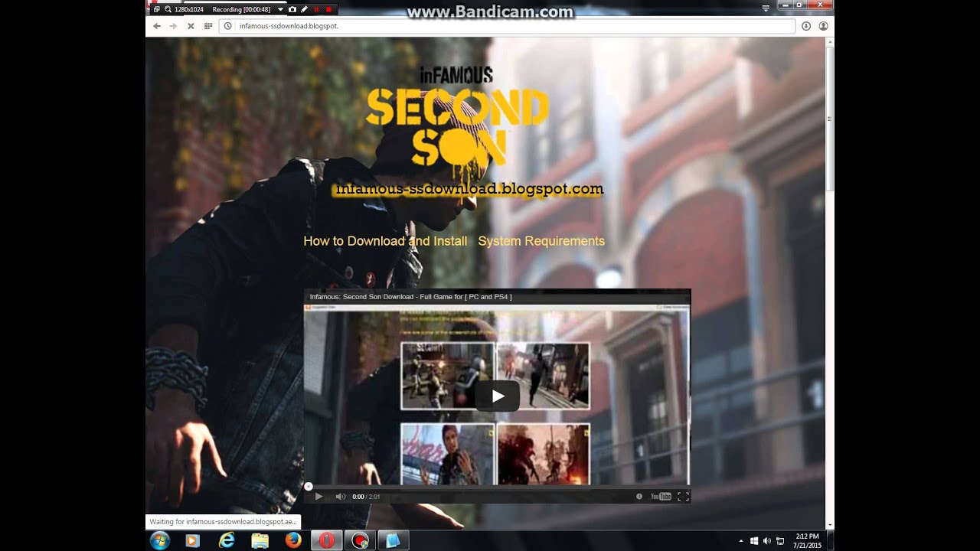The image size is (980, 551).
Task: Select the Bandicam pencil drawing tool
Action: (x=304, y=9)
